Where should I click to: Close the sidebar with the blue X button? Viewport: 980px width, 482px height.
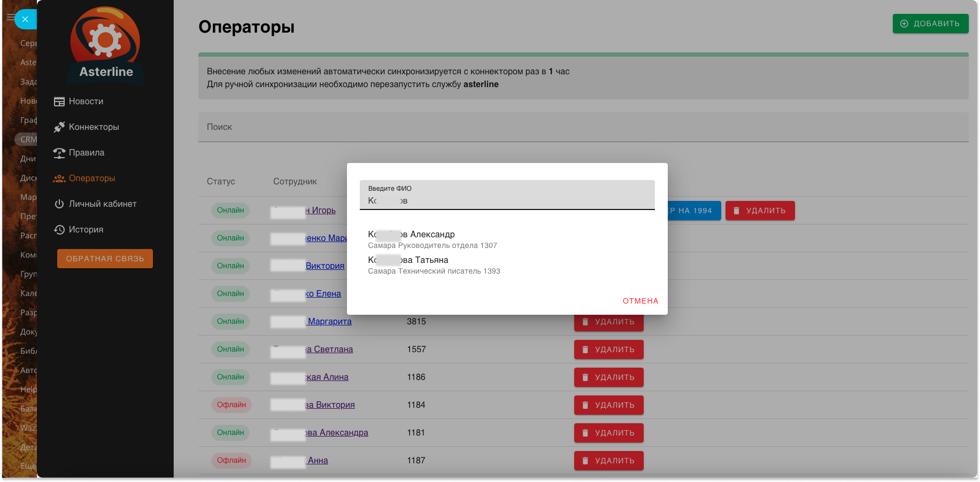pyautogui.click(x=25, y=19)
